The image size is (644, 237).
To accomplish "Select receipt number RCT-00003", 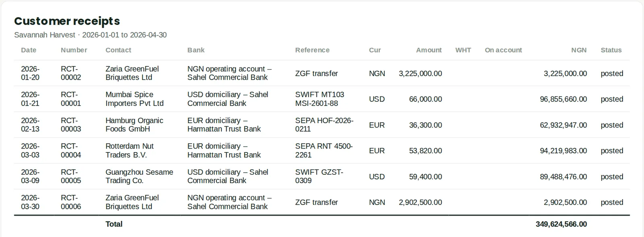I will pos(71,125).
